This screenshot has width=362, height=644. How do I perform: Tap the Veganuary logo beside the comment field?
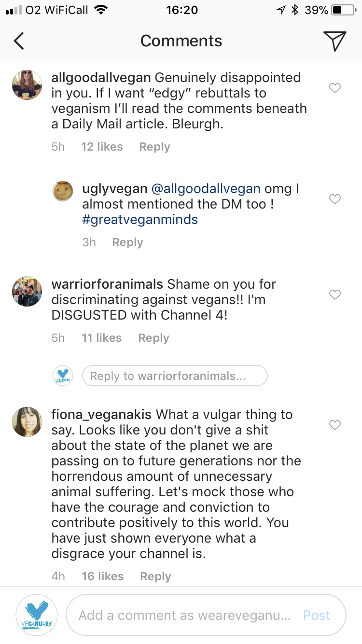tap(37, 614)
